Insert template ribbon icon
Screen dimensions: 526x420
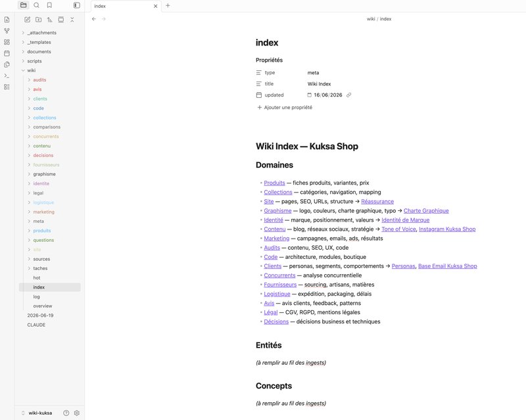pos(7,64)
